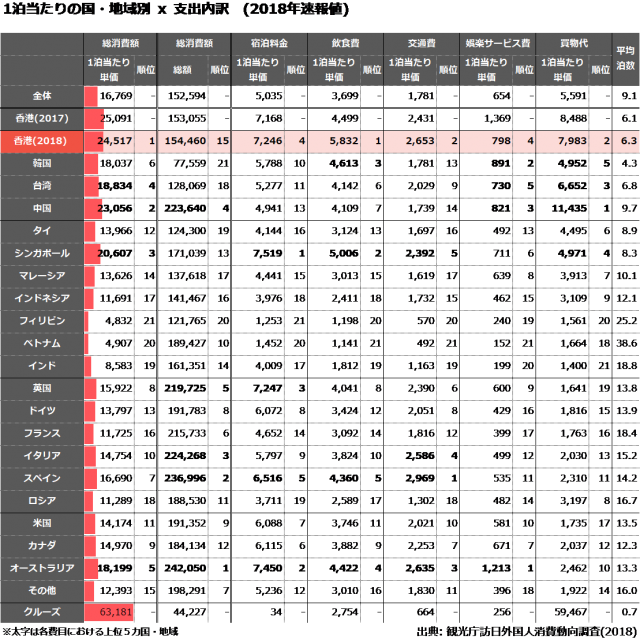Screen dimensions: 640x643
Task: Select the 7,246 accommodation value cell
Action: [258, 141]
